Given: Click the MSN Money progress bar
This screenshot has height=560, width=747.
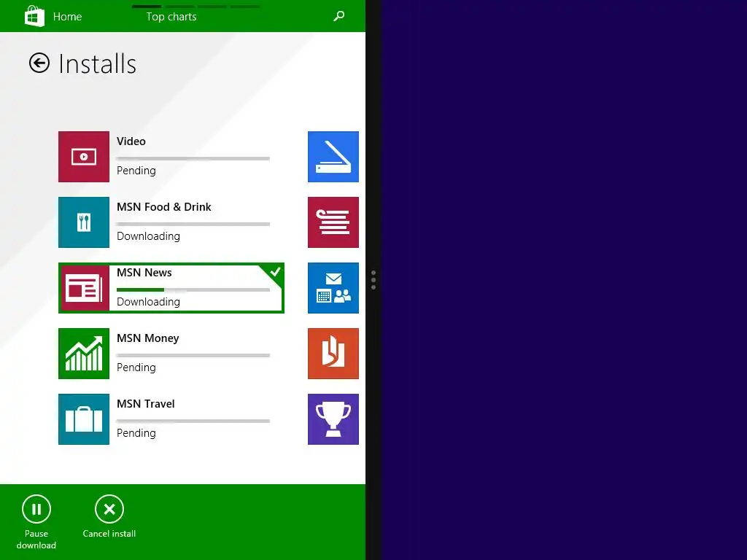Looking at the screenshot, I should (193, 355).
